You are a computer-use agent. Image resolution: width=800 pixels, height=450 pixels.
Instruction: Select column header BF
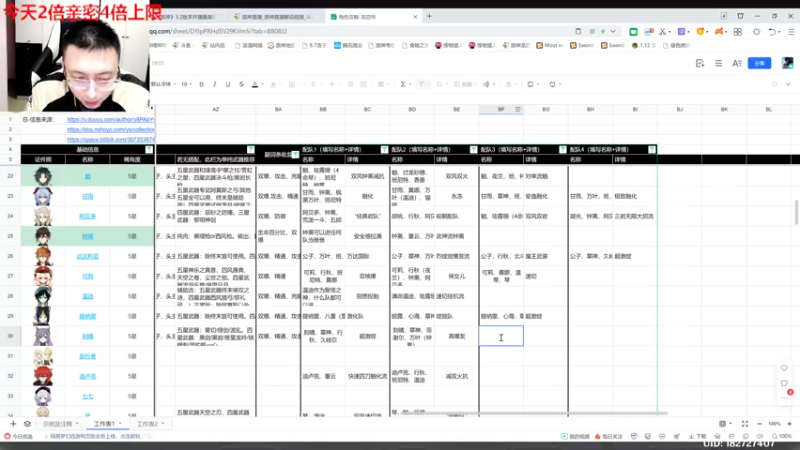[501, 109]
